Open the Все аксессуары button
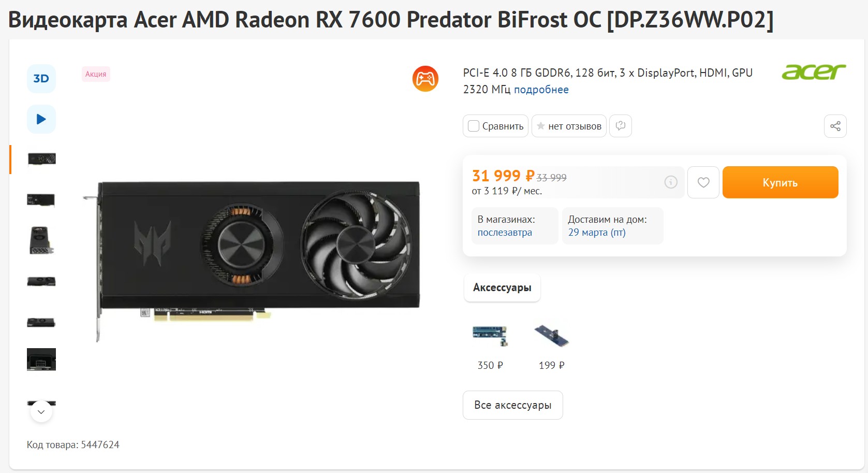Screen dimensions: 868x473 [512, 405]
